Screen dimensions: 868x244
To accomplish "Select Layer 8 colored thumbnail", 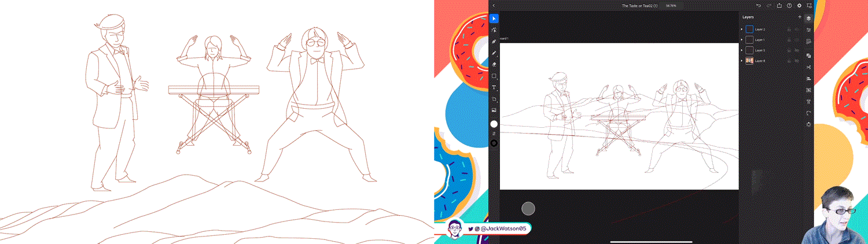I will [x=749, y=61].
